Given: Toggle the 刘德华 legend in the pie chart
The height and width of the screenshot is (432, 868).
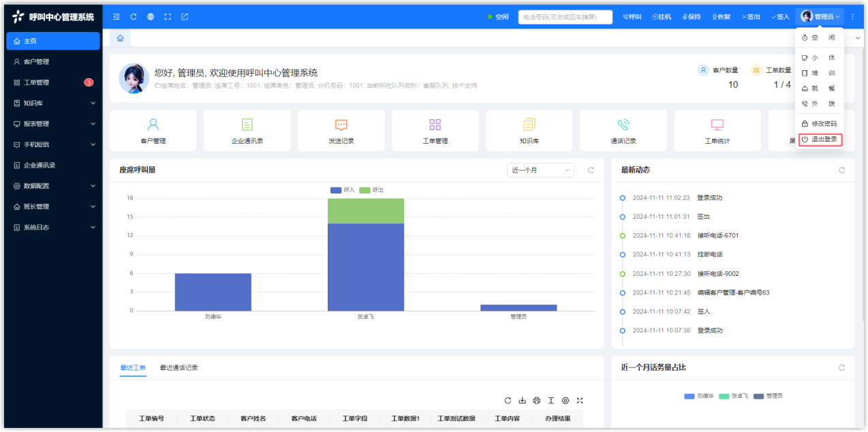Looking at the screenshot, I should point(698,396).
